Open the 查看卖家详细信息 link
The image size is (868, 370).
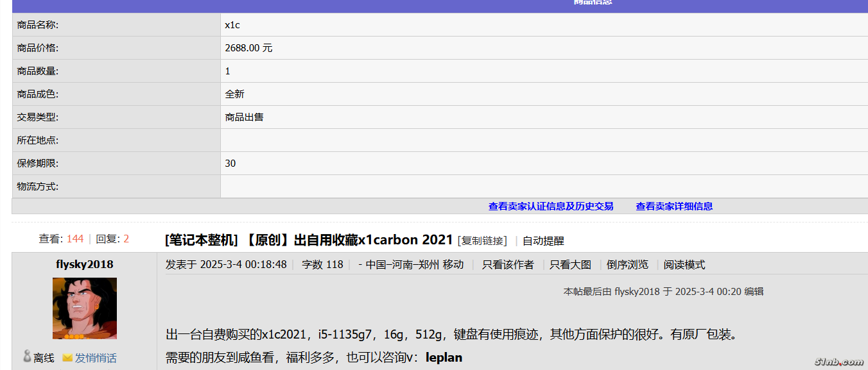pyautogui.click(x=674, y=206)
